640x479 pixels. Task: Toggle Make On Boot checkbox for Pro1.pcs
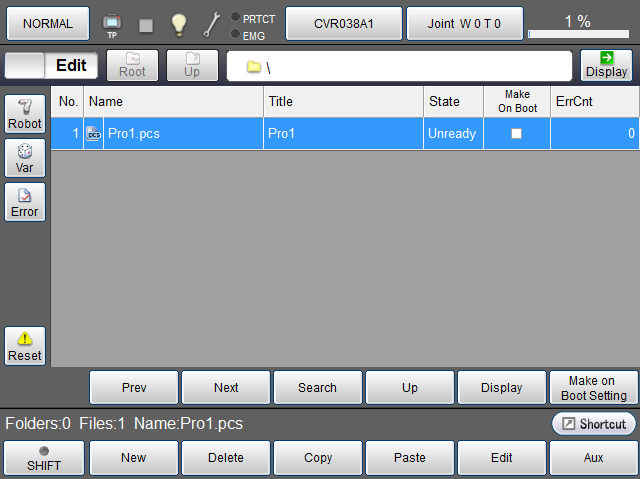516,134
